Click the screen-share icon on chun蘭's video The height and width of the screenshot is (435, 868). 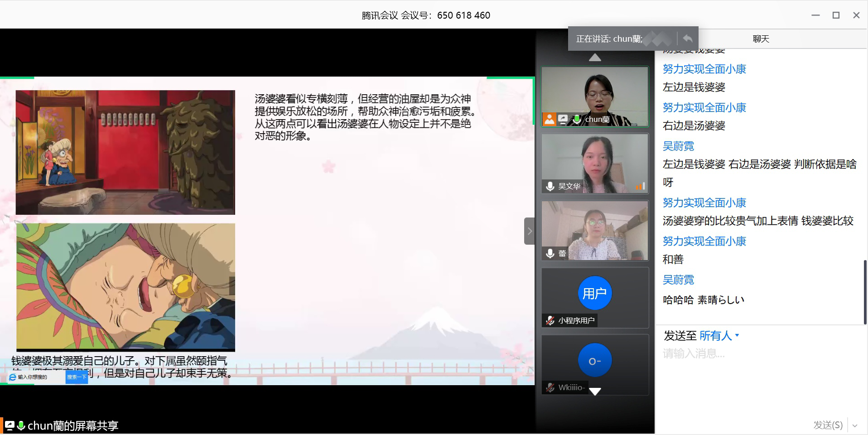[563, 119]
